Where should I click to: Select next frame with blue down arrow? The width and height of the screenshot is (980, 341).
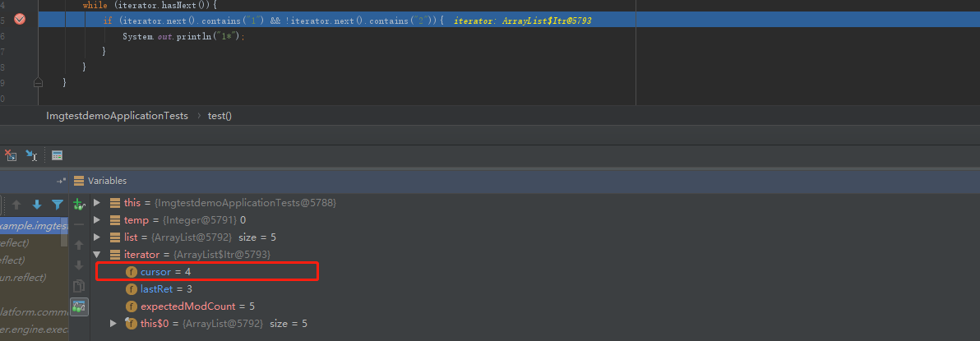[x=36, y=205]
